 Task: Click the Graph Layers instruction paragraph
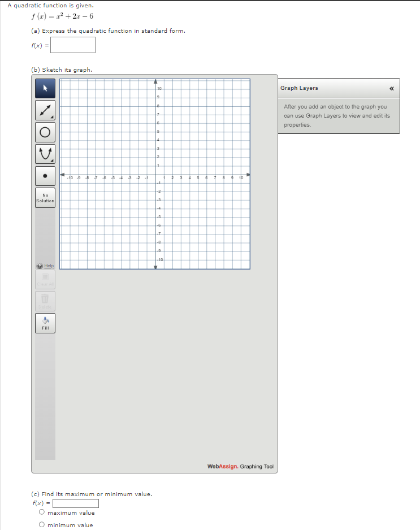(x=337, y=116)
